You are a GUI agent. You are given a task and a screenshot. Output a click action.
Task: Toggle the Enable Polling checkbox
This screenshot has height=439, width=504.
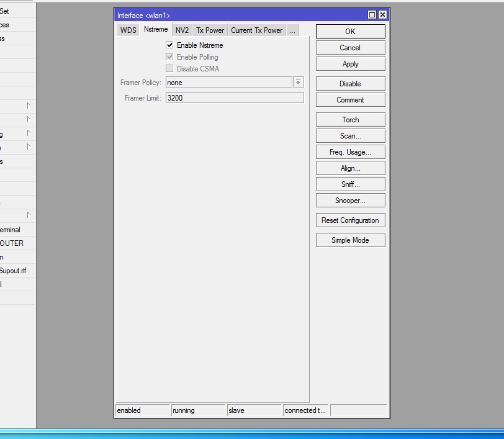pos(169,57)
